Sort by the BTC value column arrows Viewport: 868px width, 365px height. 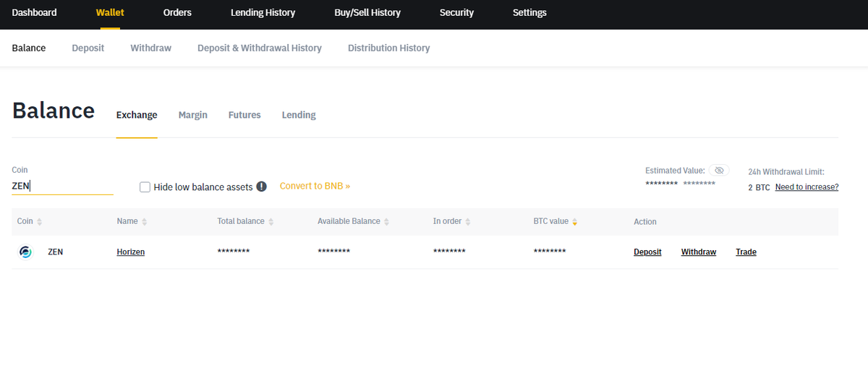(575, 221)
